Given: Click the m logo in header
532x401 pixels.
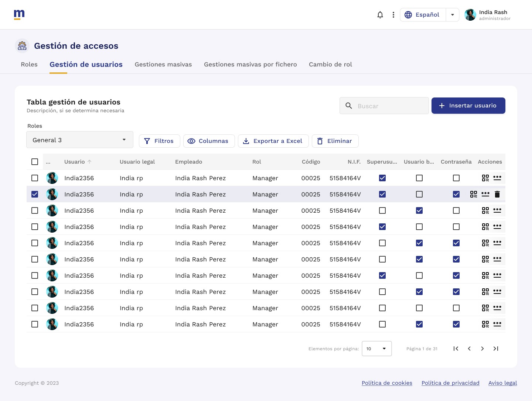Looking at the screenshot, I should (x=19, y=14).
